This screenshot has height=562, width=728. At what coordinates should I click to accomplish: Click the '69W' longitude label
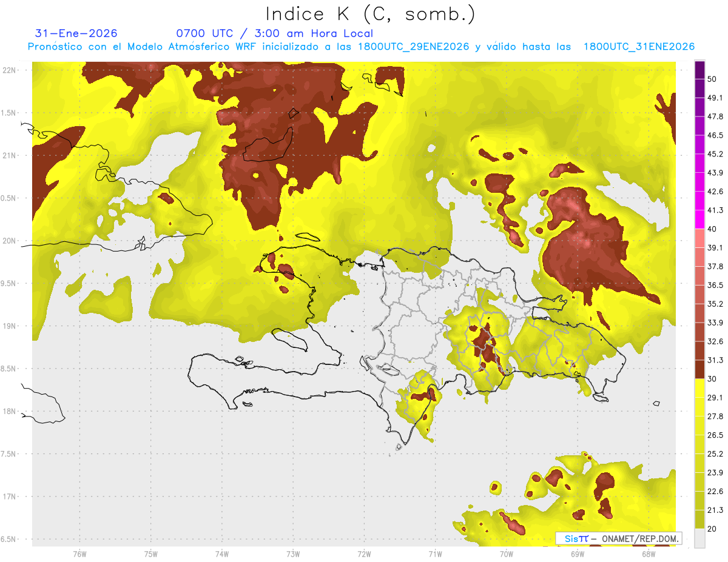[577, 554]
